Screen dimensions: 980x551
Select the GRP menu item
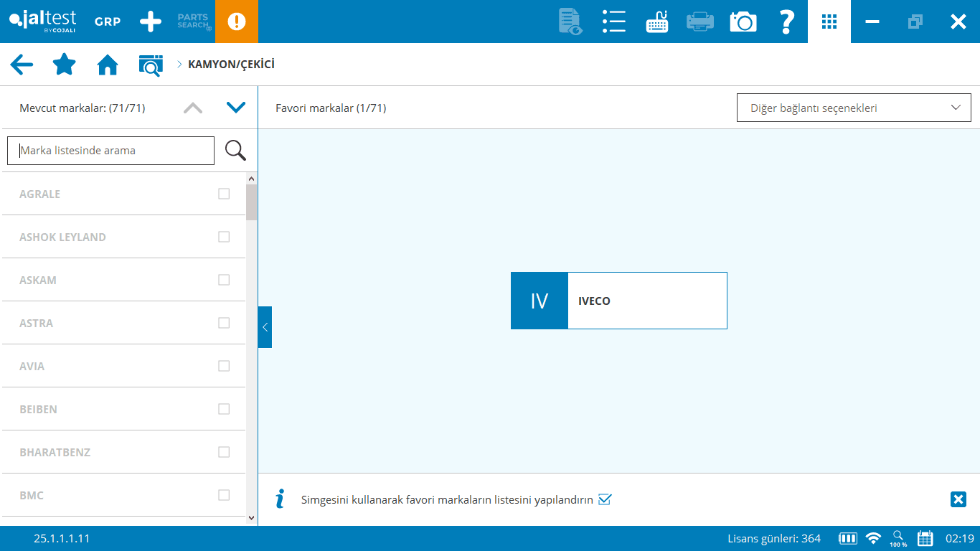coord(108,22)
